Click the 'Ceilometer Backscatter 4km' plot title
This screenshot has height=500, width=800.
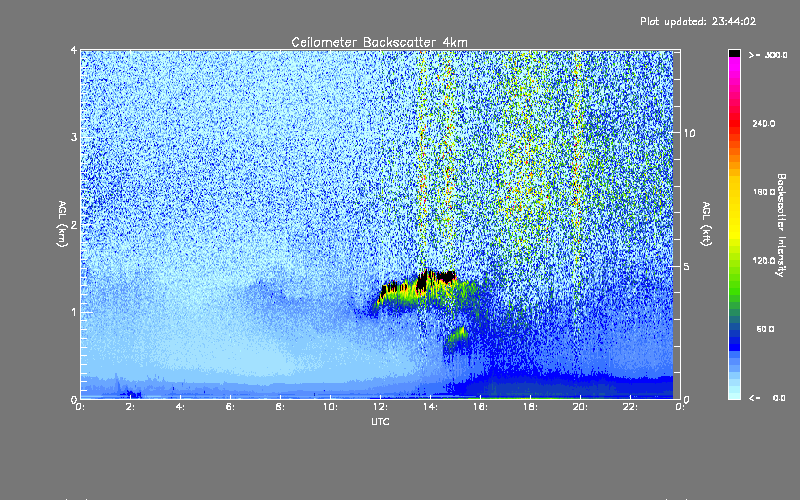pos(379,42)
